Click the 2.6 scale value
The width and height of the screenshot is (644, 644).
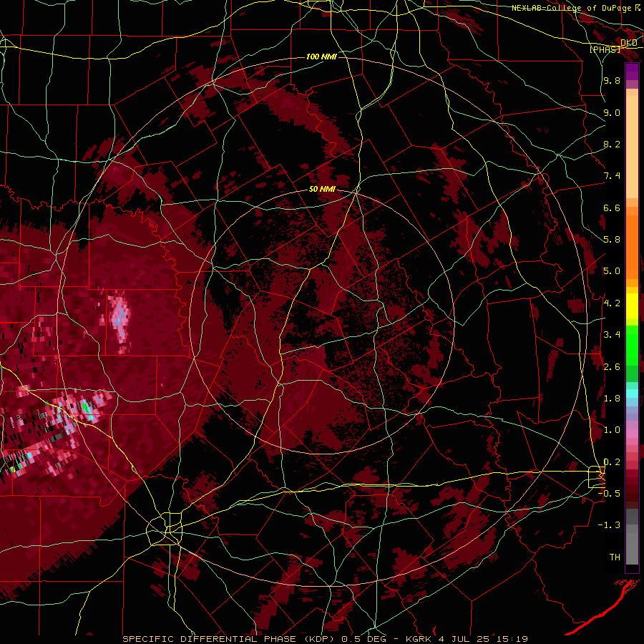[x=612, y=367]
